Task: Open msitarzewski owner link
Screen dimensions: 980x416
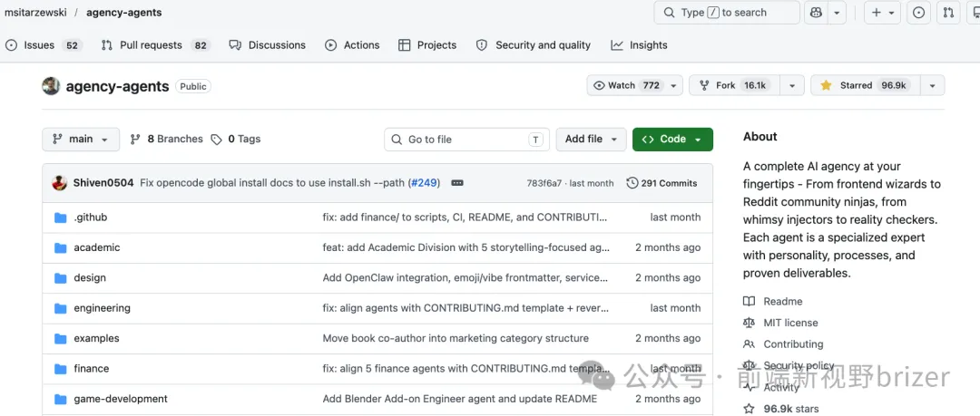Action: click(x=35, y=13)
